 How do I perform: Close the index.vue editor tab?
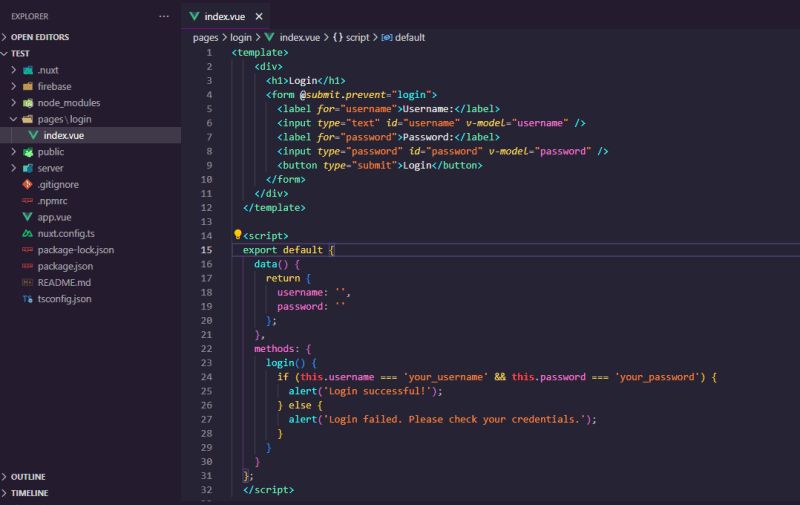259,16
